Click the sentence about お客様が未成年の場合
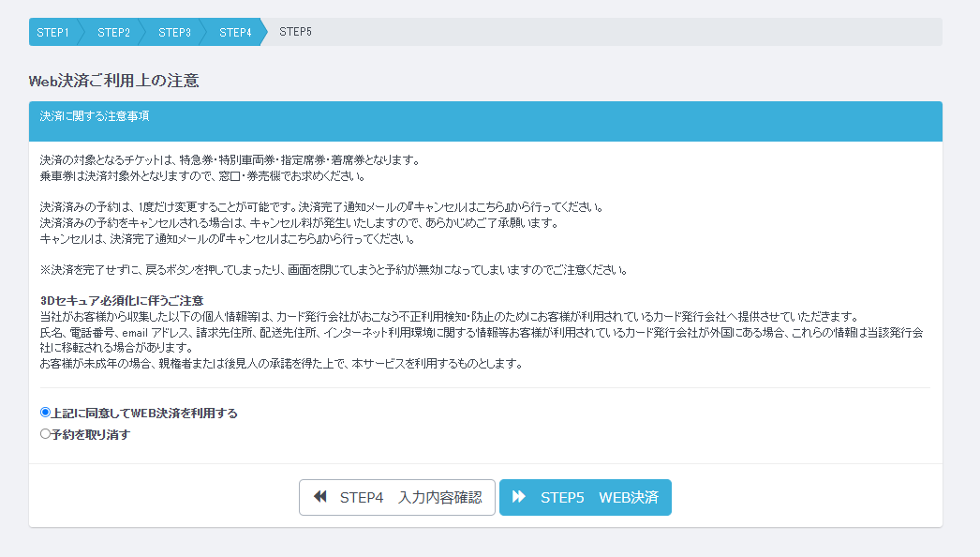The width and height of the screenshot is (980, 557). tap(281, 363)
